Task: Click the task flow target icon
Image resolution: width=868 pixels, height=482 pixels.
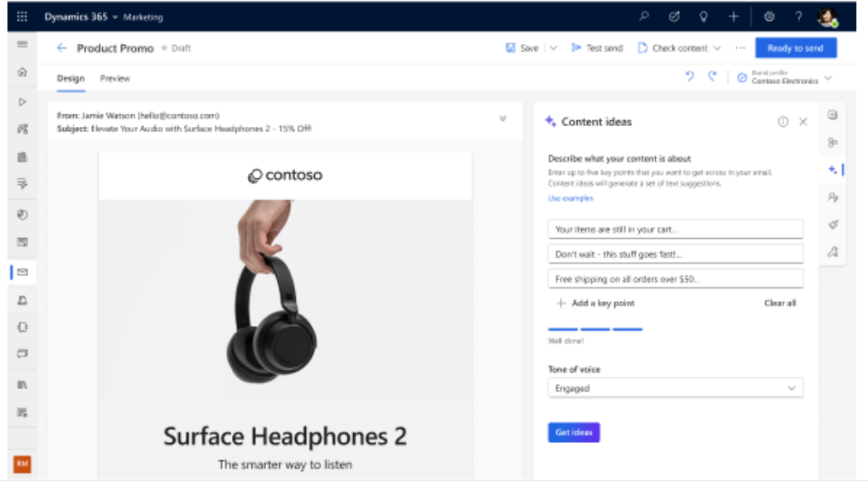Action: [674, 17]
